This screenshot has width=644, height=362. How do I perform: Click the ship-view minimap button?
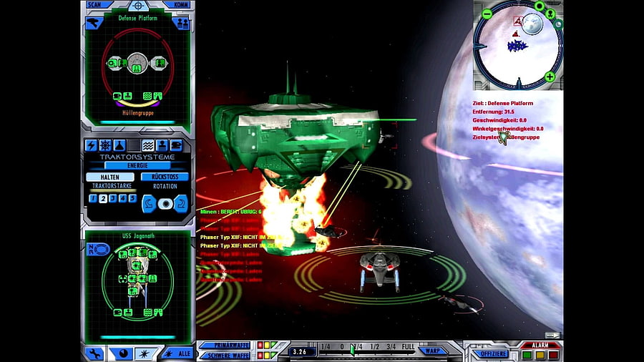pos(550,14)
